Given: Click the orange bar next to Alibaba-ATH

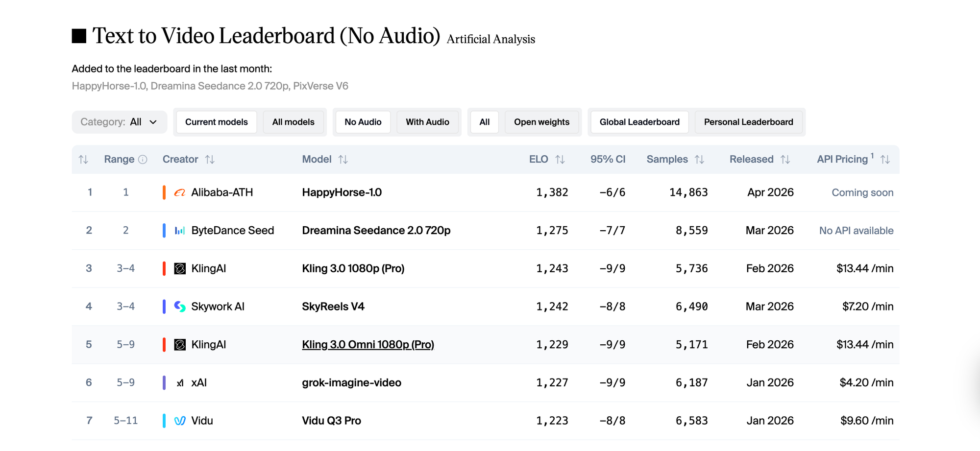Looking at the screenshot, I should (x=165, y=192).
